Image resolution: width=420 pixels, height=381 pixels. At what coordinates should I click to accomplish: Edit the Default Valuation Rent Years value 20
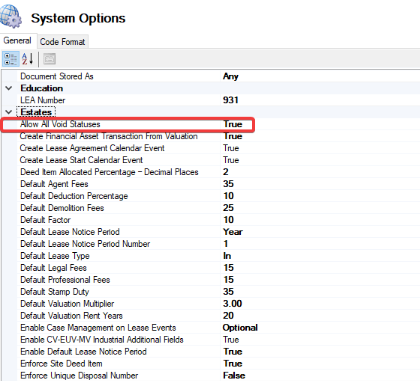coord(228,316)
